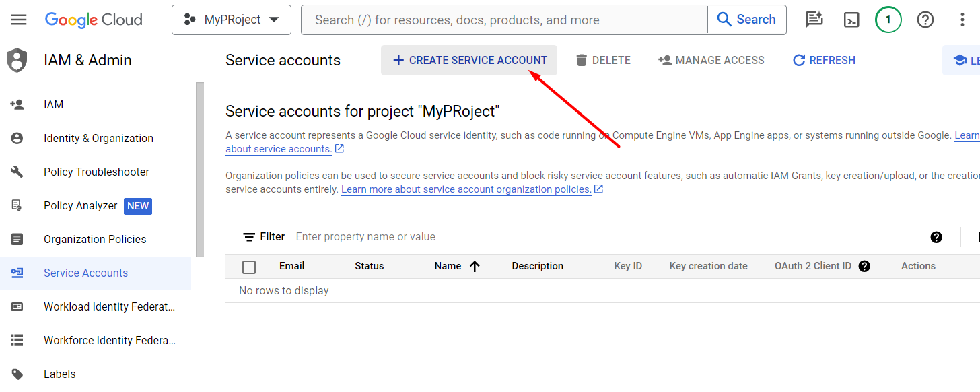The height and width of the screenshot is (392, 980).
Task: Open Workforce Identity Federation item
Action: tap(96, 340)
